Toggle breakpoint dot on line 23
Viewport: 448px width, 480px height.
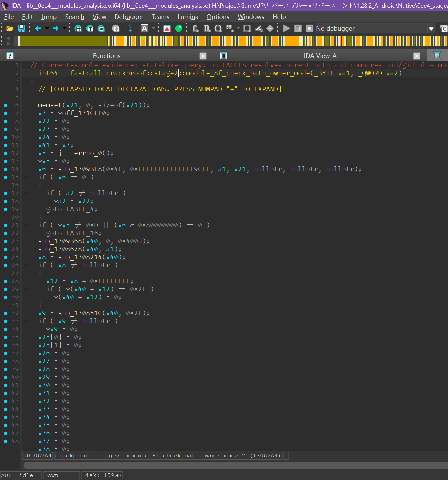pyautogui.click(x=6, y=241)
